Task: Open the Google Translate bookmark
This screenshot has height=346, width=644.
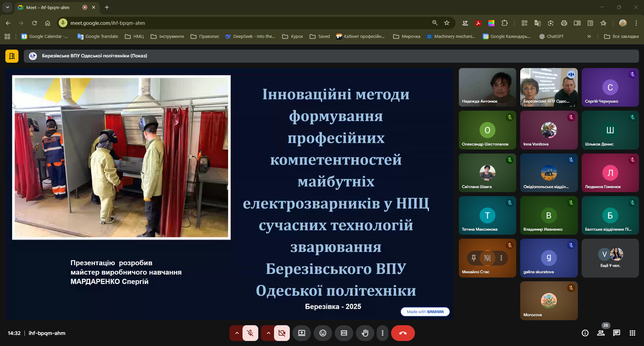Action: point(98,37)
